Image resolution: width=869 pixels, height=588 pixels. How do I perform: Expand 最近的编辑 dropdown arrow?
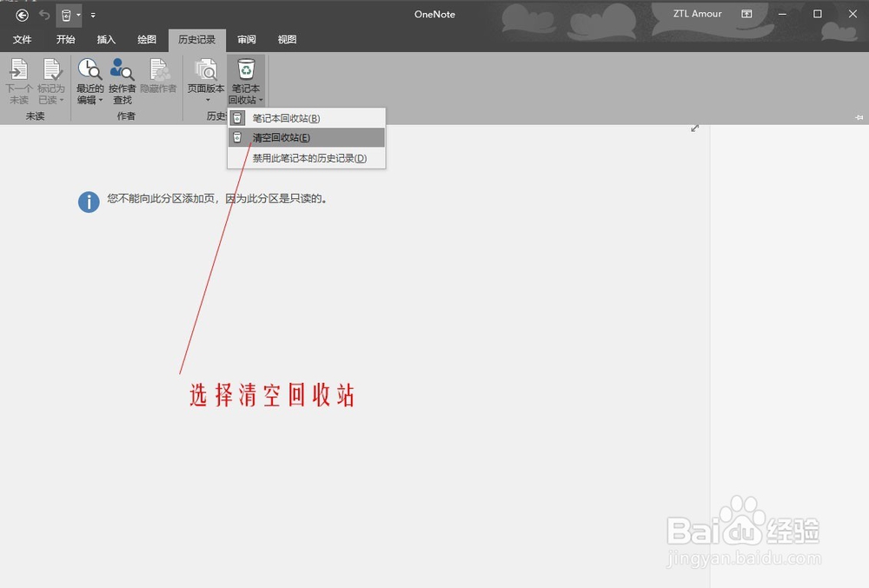[x=101, y=100]
